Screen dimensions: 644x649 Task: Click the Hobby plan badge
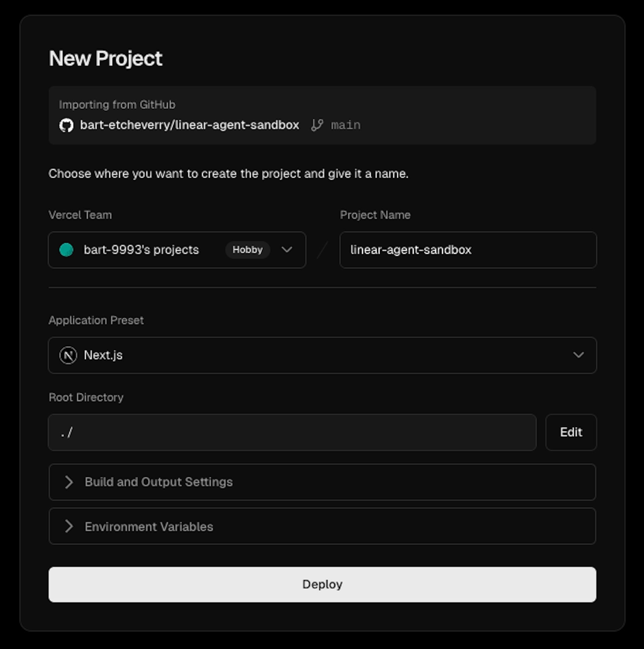pyautogui.click(x=248, y=250)
